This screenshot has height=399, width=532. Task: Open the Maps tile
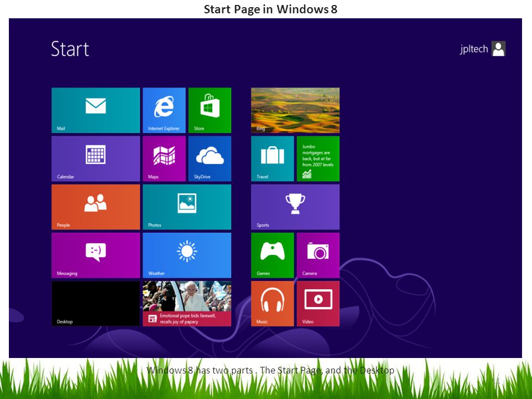pos(164,159)
